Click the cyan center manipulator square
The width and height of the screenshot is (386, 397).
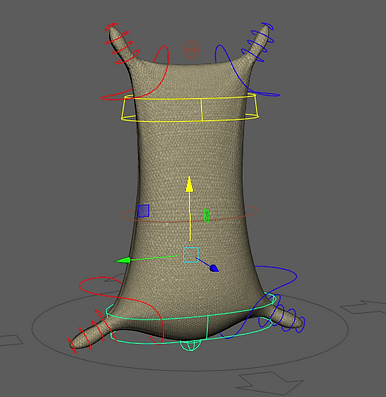191,255
